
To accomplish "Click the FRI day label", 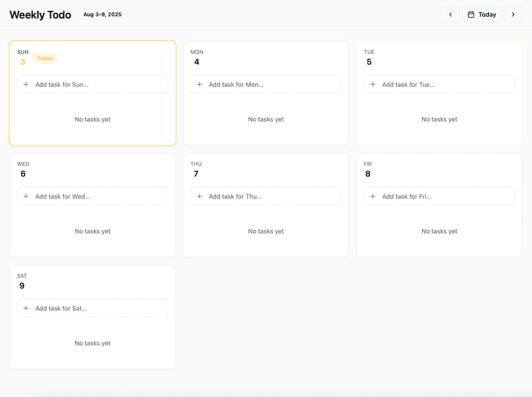I will pyautogui.click(x=368, y=164).
